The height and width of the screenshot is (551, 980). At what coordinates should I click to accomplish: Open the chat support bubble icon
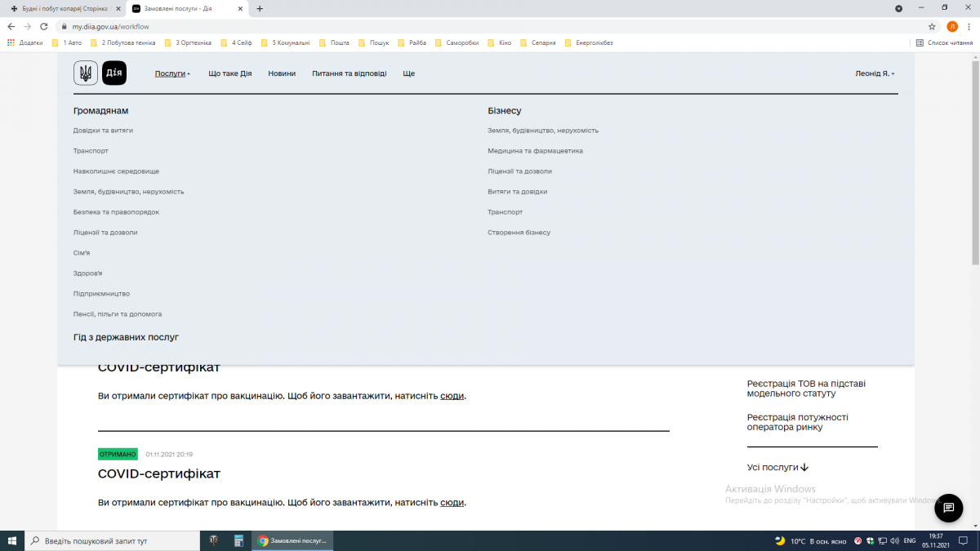pyautogui.click(x=948, y=508)
